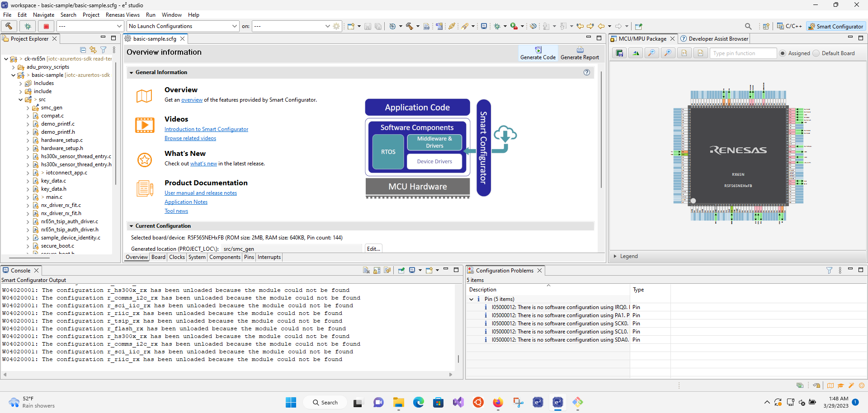Expand the adu_proxy_scripts folder
This screenshot has height=413, width=868.
pos(13,67)
